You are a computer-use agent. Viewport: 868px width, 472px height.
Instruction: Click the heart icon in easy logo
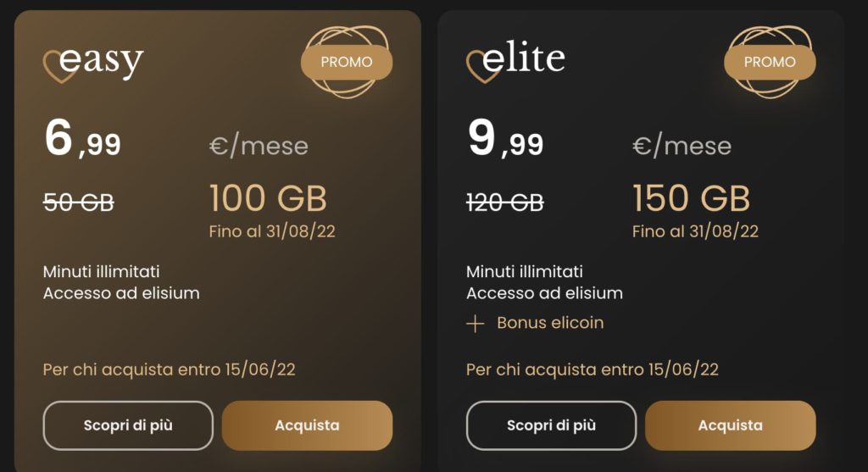[x=60, y=68]
